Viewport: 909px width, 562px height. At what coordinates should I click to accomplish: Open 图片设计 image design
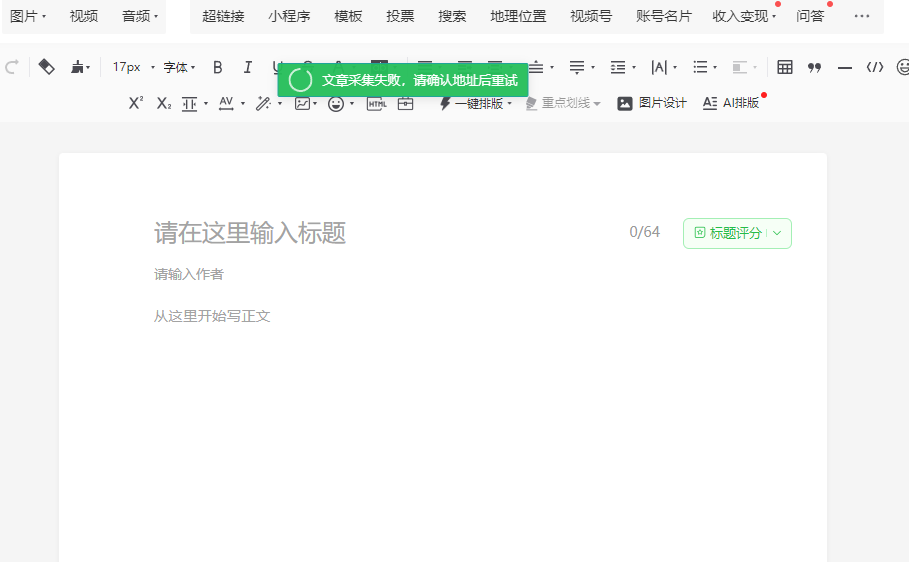(652, 103)
